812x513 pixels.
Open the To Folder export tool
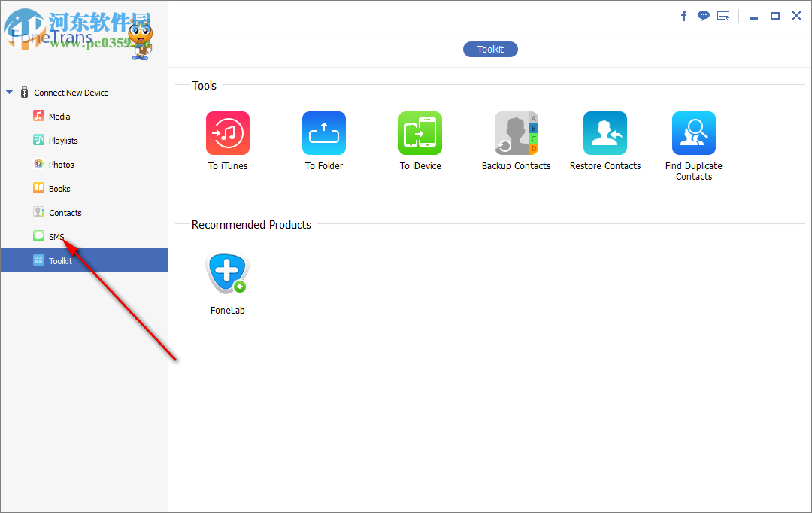click(324, 132)
